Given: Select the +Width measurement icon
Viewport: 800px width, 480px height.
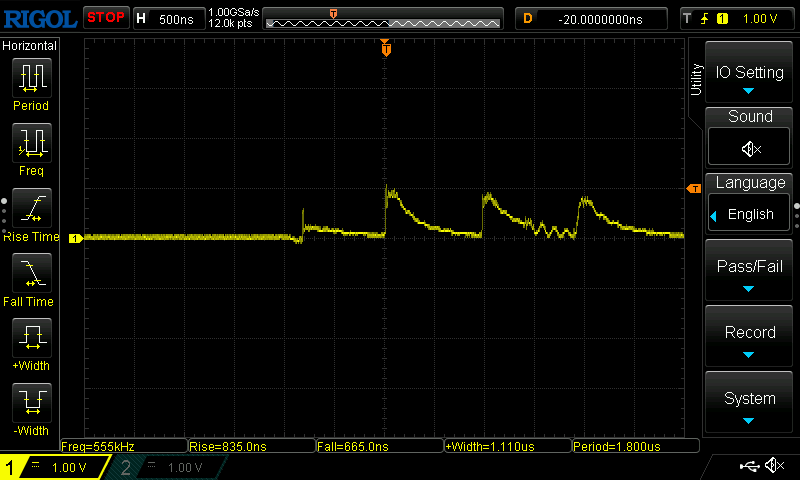Looking at the screenshot, I should 31,338.
